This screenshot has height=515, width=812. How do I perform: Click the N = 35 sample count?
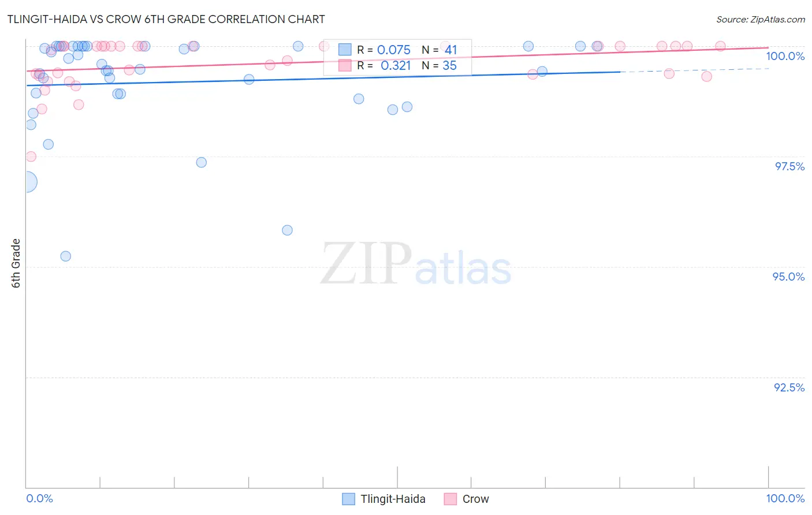coord(439,65)
